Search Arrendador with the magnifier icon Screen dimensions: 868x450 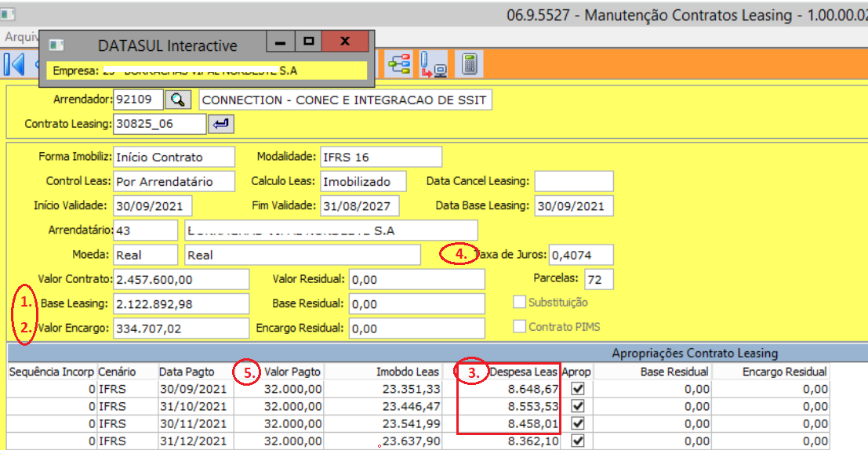pos(178,100)
